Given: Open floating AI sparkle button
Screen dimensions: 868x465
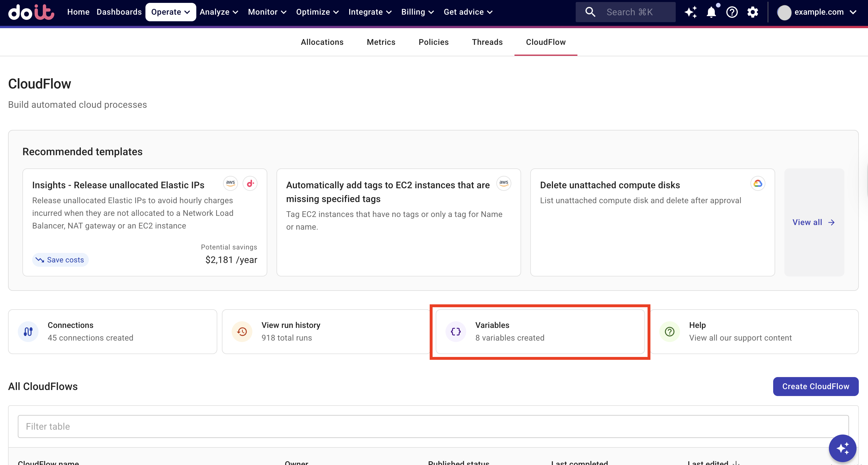Looking at the screenshot, I should [x=842, y=448].
